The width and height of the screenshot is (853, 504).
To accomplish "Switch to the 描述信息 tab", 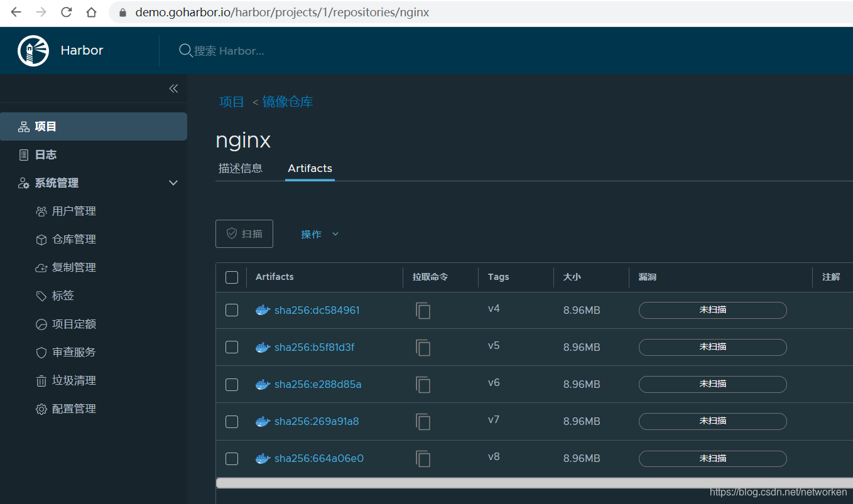I will (x=241, y=168).
